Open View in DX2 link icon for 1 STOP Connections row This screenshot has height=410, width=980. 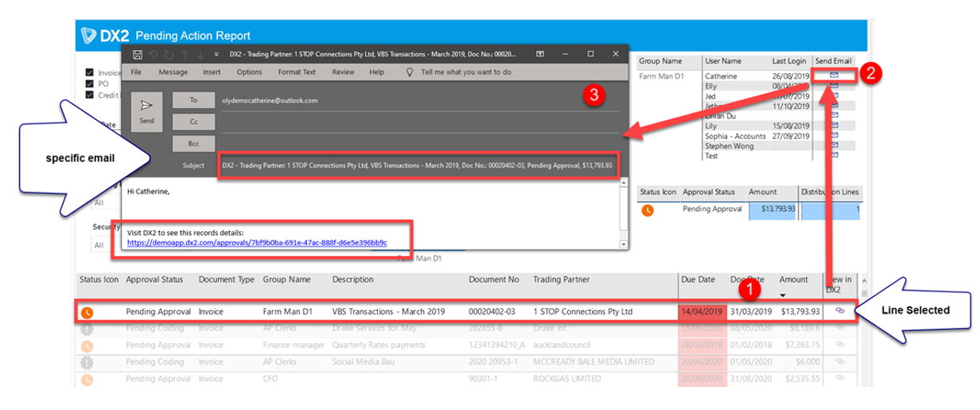pos(839,311)
